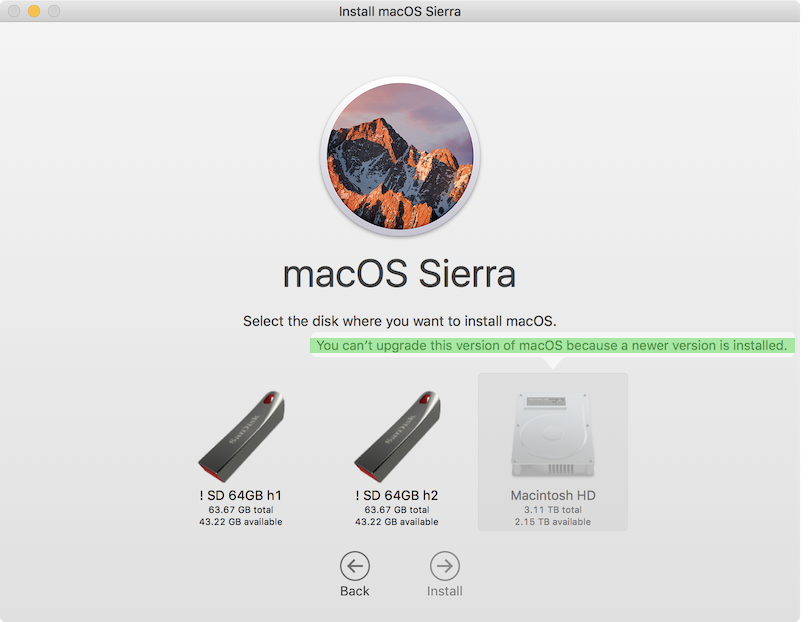Click the macOS Sierra mountain logo
Viewport: 808px width, 622px height.
click(400, 156)
